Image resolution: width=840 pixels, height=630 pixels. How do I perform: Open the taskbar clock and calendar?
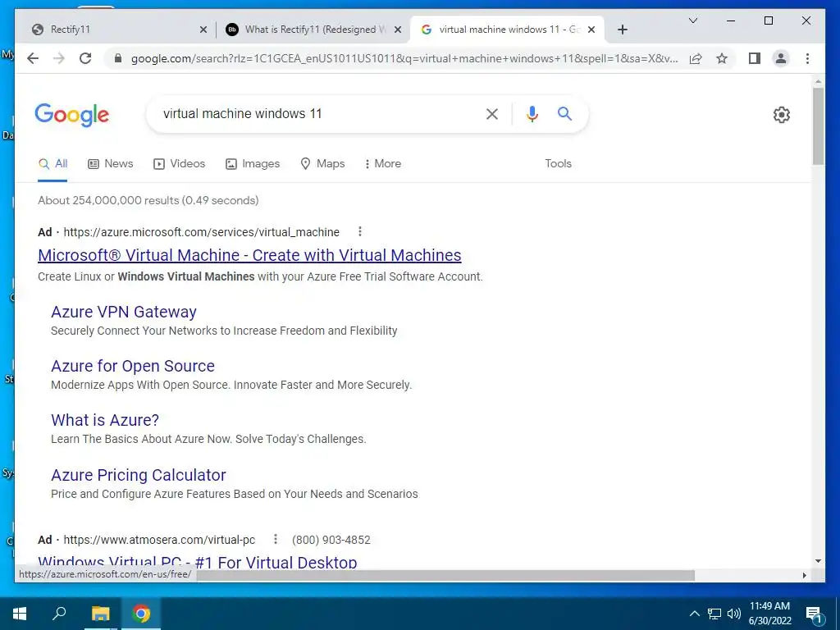click(769, 614)
